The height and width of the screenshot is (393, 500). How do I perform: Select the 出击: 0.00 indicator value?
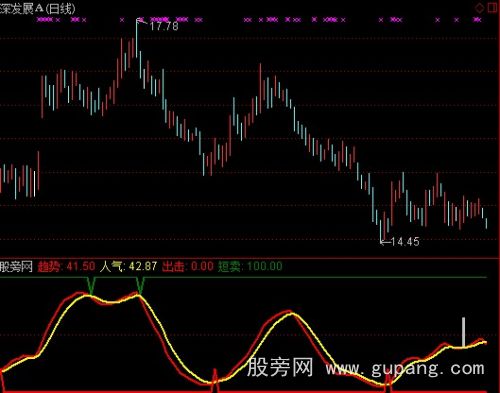coord(188,266)
